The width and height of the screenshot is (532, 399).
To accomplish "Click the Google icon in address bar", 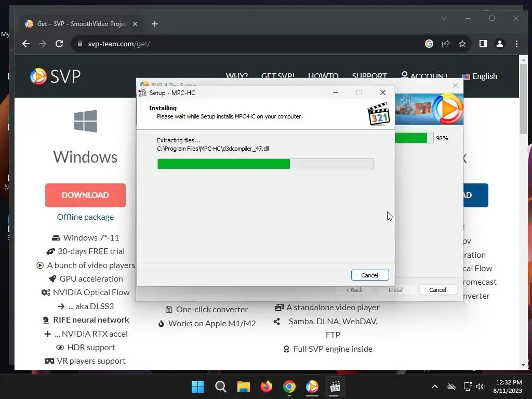I will point(429,44).
